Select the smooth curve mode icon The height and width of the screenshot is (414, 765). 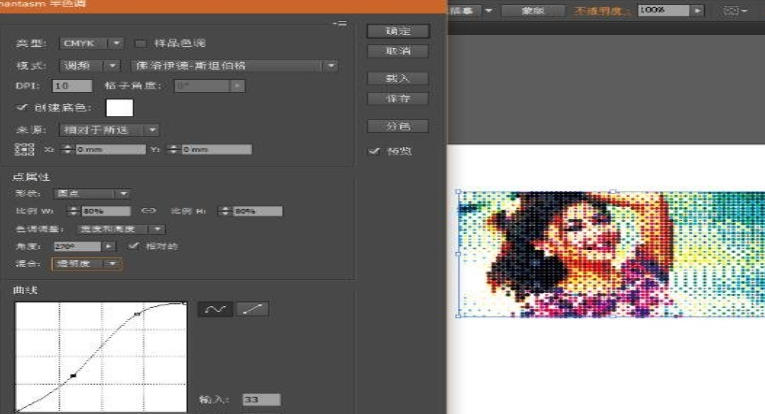214,309
